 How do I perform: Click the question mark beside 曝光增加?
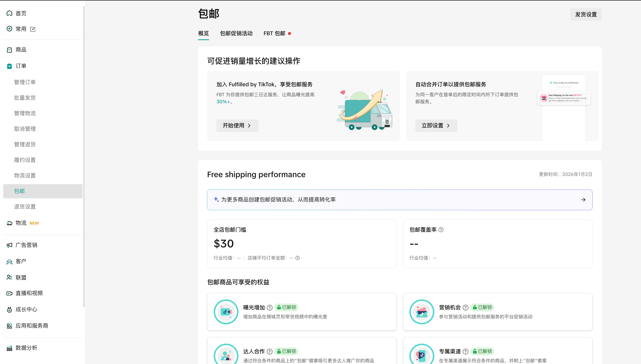(x=270, y=307)
